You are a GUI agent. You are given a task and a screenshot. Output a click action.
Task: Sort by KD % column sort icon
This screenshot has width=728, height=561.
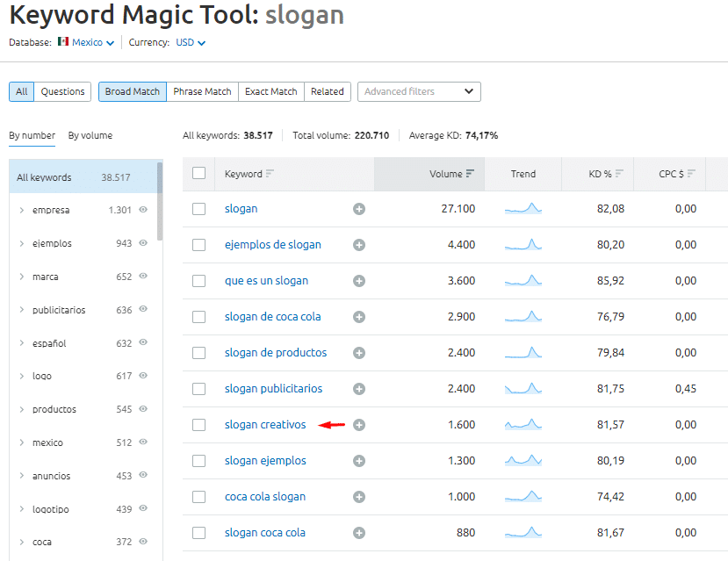tap(619, 174)
